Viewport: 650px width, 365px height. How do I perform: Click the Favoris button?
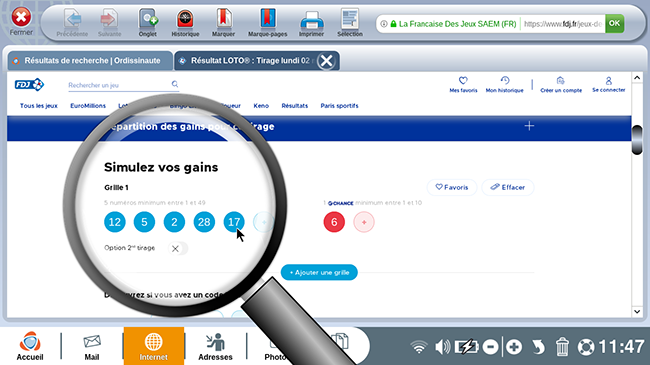[452, 187]
